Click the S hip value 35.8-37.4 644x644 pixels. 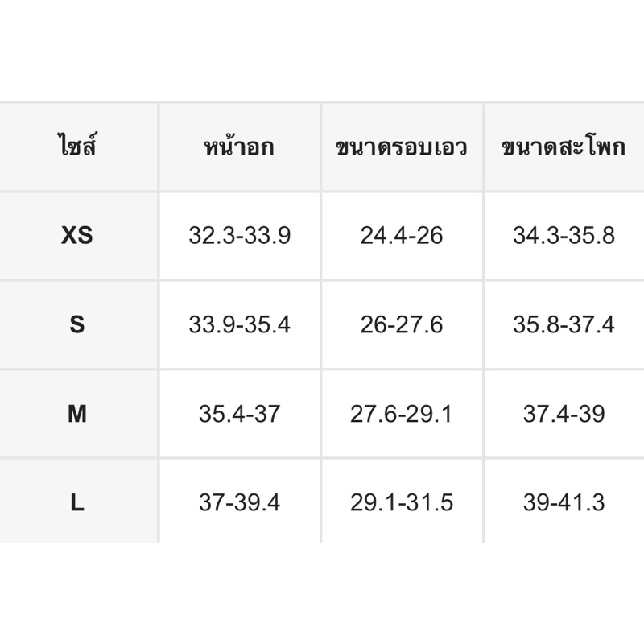tap(563, 324)
